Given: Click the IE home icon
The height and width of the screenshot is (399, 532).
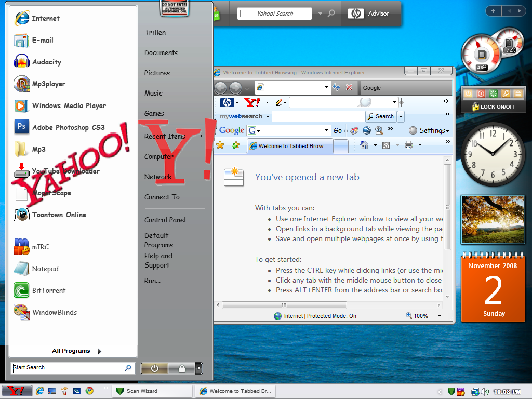Looking at the screenshot, I should 364,145.
